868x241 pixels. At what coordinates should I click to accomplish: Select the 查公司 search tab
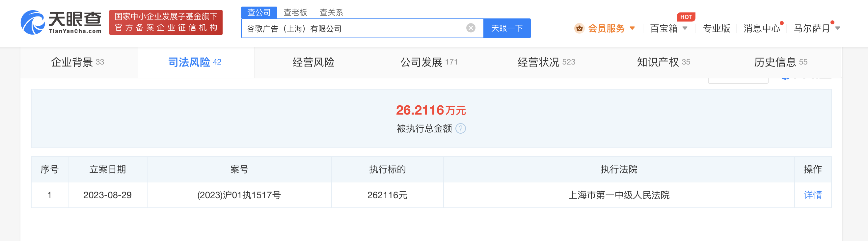pos(259,13)
